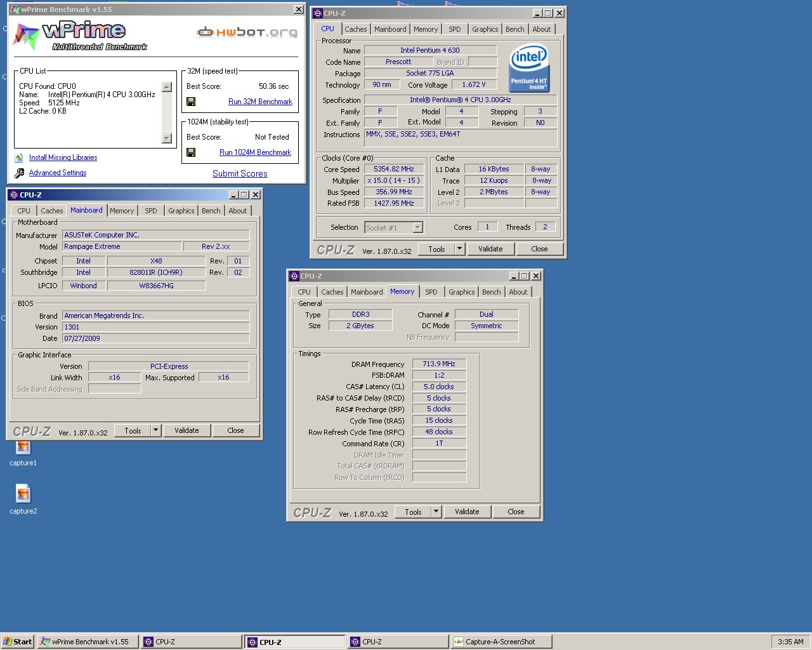Click the save icon under 1024M Best Score
This screenshot has width=812, height=650.
point(191,152)
